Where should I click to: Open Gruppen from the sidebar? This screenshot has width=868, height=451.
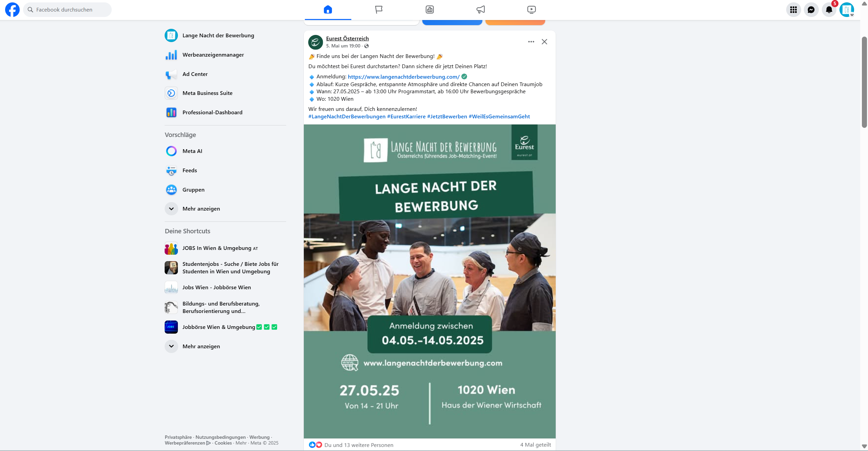point(225,190)
